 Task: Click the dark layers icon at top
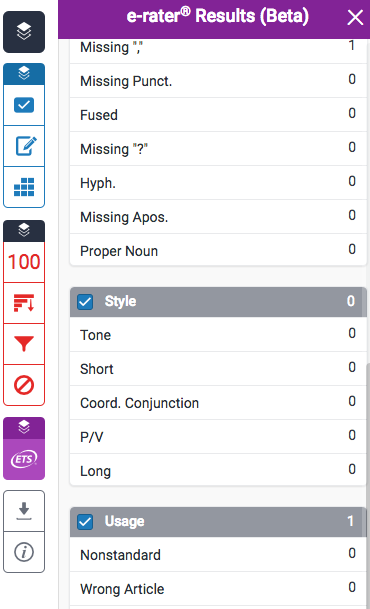(24, 32)
